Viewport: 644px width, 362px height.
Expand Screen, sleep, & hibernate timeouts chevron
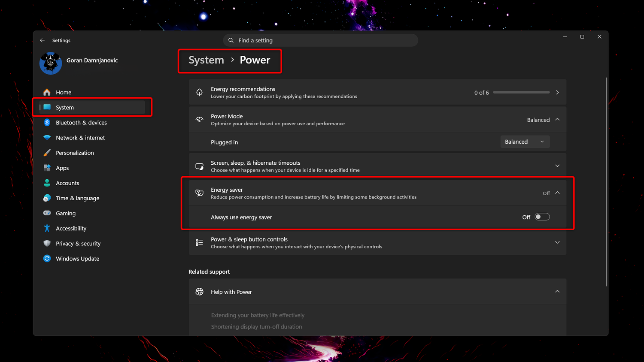pos(557,166)
